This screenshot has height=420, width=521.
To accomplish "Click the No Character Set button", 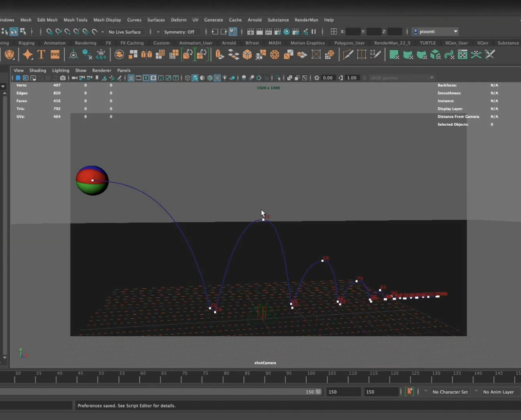I will pos(450,392).
